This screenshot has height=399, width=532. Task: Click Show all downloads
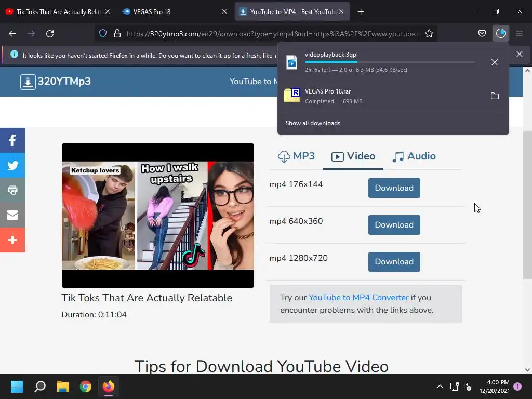click(313, 123)
